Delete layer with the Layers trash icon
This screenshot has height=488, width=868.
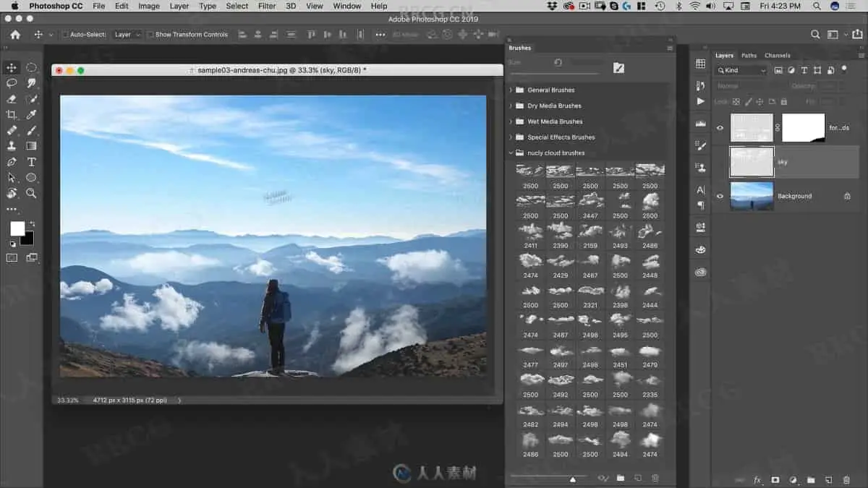[x=846, y=480]
